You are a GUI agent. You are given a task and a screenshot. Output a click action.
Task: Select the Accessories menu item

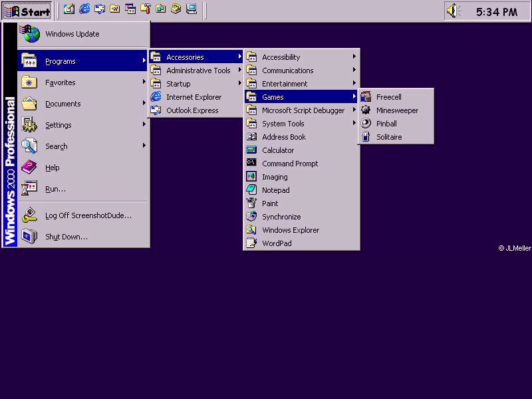(196, 57)
